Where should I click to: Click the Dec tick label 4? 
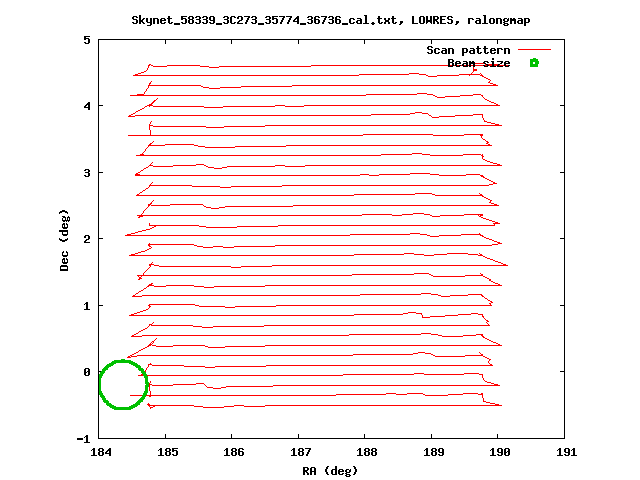coord(87,106)
